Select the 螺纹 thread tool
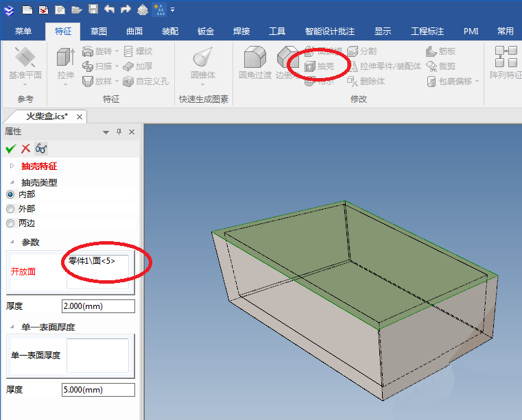Screen dimensions: 522x420 [138, 51]
